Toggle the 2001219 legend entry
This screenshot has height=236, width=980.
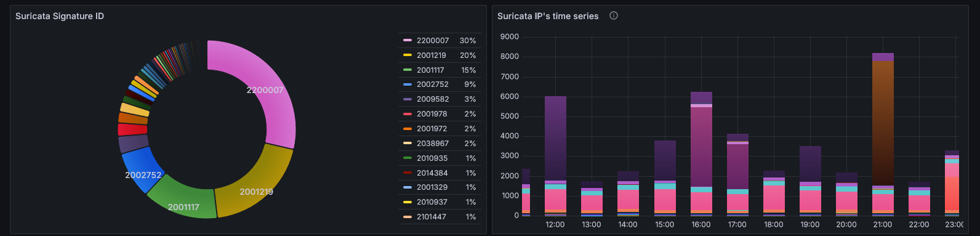coord(432,55)
